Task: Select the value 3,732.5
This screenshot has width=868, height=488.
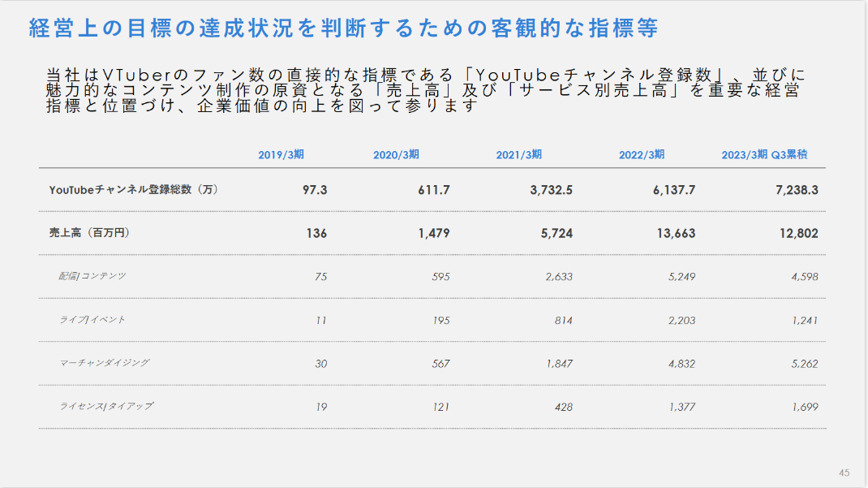Action: (x=551, y=190)
